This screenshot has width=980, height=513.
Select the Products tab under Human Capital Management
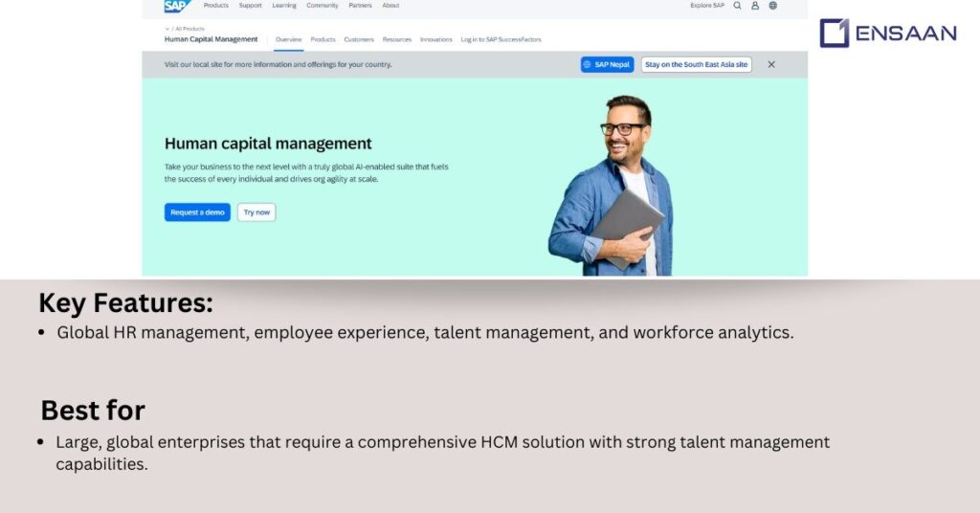point(323,39)
